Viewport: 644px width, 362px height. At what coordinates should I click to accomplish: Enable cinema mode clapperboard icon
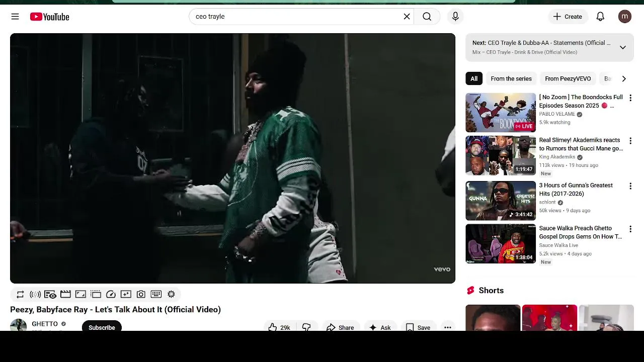[x=65, y=294]
